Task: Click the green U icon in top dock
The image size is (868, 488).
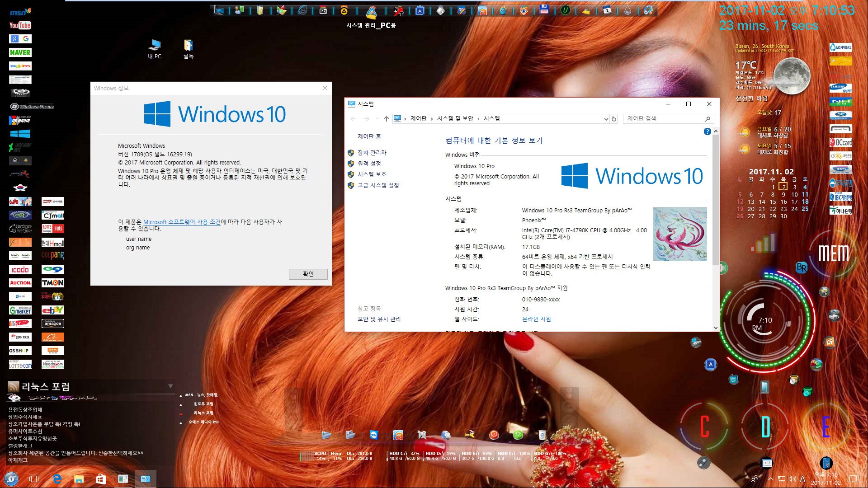Action: click(565, 10)
